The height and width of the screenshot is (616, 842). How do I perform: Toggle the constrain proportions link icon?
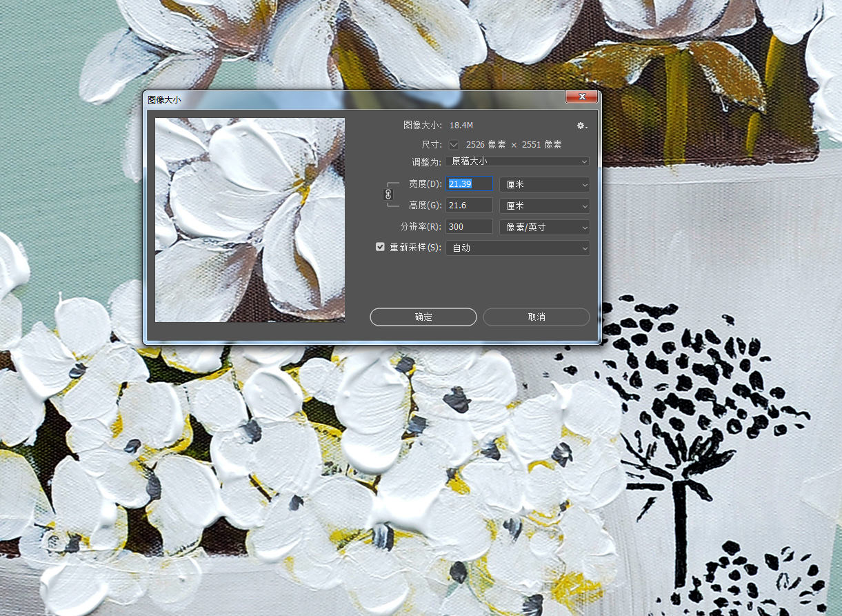pos(388,195)
